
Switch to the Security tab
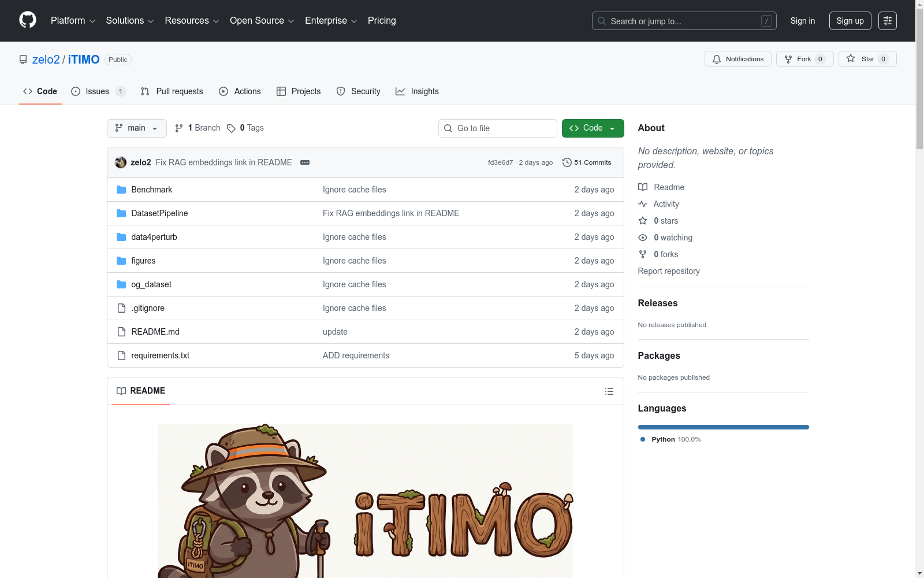tap(359, 91)
